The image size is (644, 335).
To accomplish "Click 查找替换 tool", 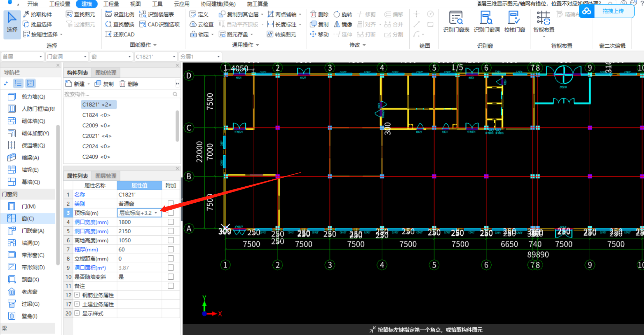I will pyautogui.click(x=120, y=24).
